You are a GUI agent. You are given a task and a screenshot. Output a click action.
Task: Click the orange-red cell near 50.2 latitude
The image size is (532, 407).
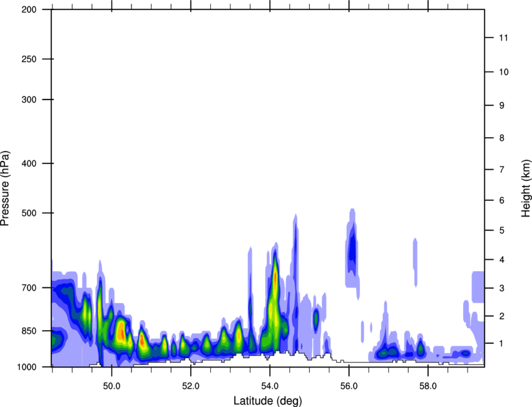pyautogui.click(x=121, y=334)
